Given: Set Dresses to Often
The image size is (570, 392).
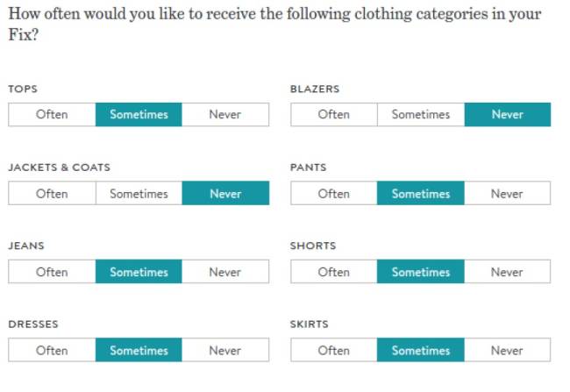Looking at the screenshot, I should [52, 351].
